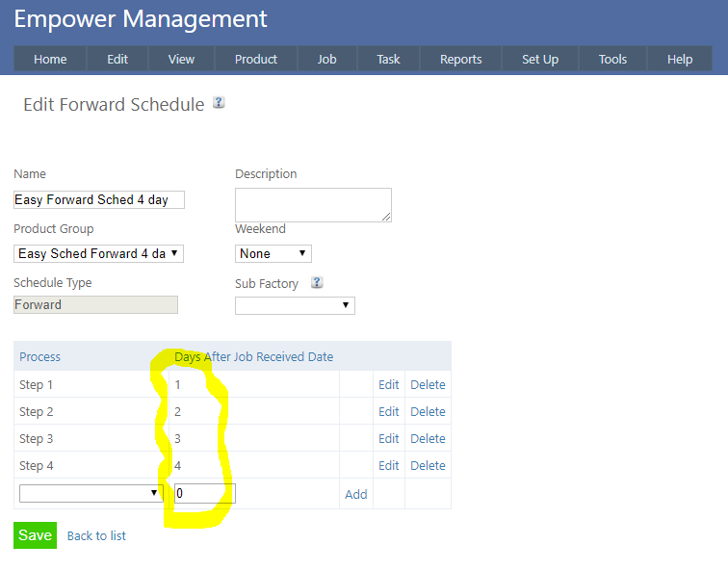The height and width of the screenshot is (571, 728).
Task: Open the Tools menu
Action: (612, 60)
